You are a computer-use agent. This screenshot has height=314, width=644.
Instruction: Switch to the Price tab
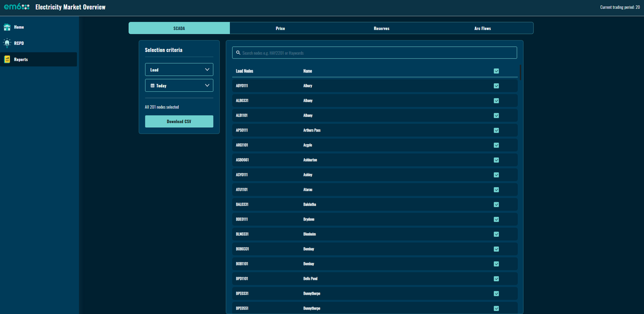pos(280,28)
